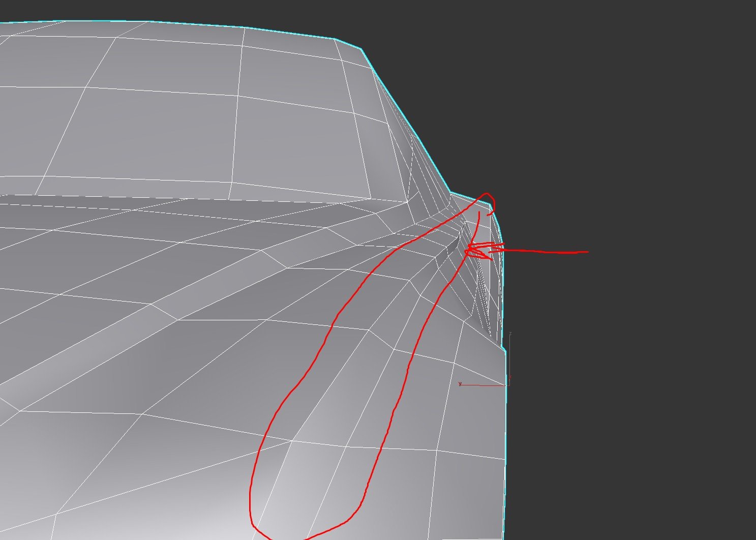Select the cyan silhouette edge along the roof pillar
Screen dimensions: 756x540
(x=407, y=121)
